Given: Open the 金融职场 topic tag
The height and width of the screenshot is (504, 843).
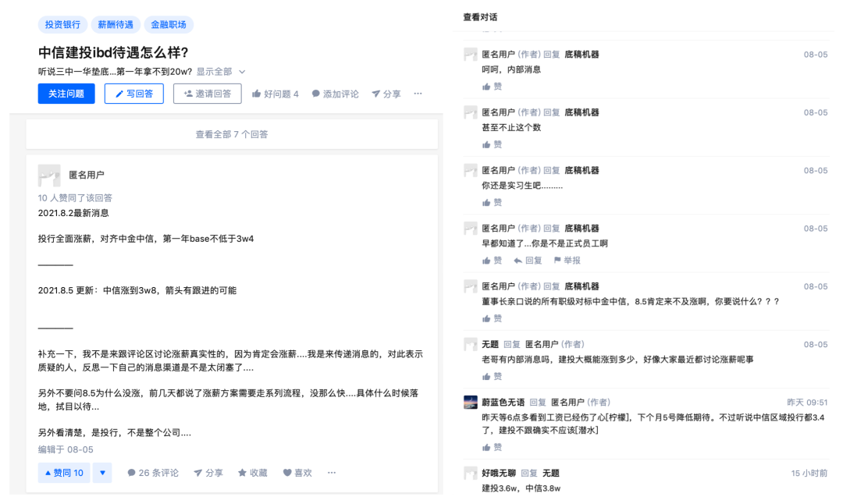Looking at the screenshot, I should pos(169,25).
